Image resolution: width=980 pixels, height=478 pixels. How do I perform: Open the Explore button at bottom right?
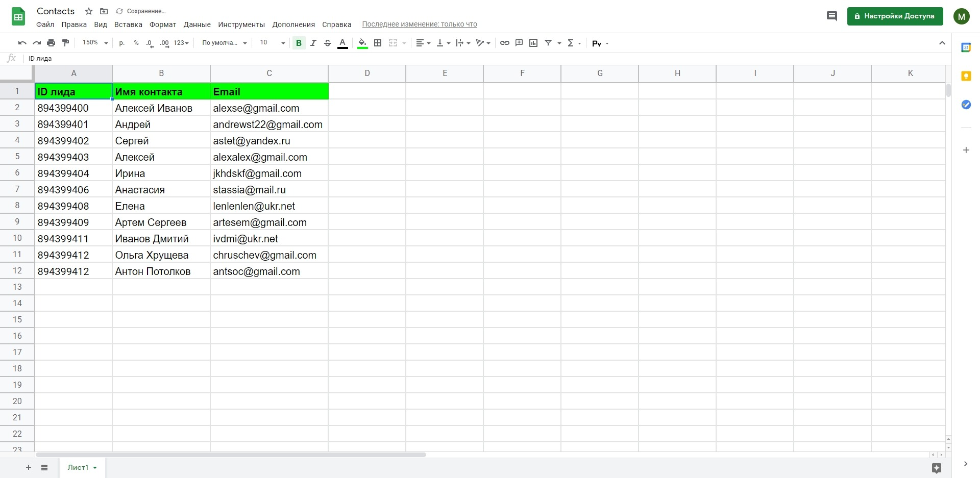pos(936,468)
